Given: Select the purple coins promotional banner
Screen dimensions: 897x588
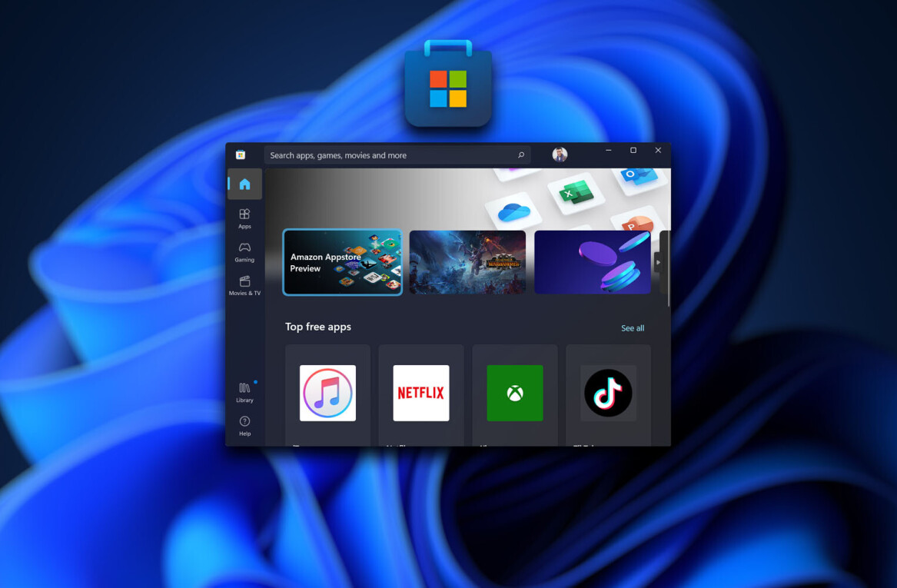Looking at the screenshot, I should click(592, 262).
